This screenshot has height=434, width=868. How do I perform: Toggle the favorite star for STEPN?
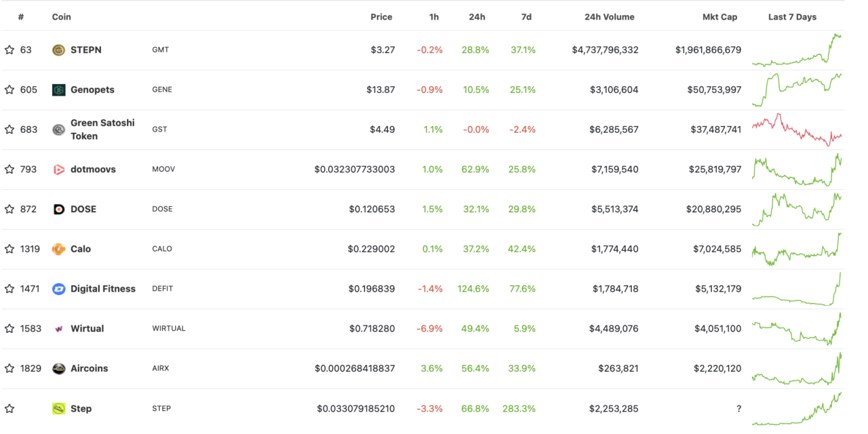tap(9, 50)
